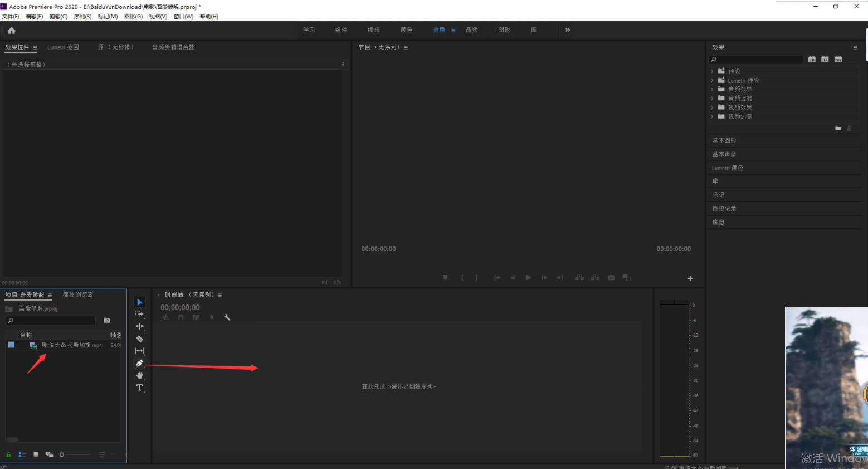Open the 文件(F) menu
The image size is (868, 469).
pyautogui.click(x=11, y=17)
